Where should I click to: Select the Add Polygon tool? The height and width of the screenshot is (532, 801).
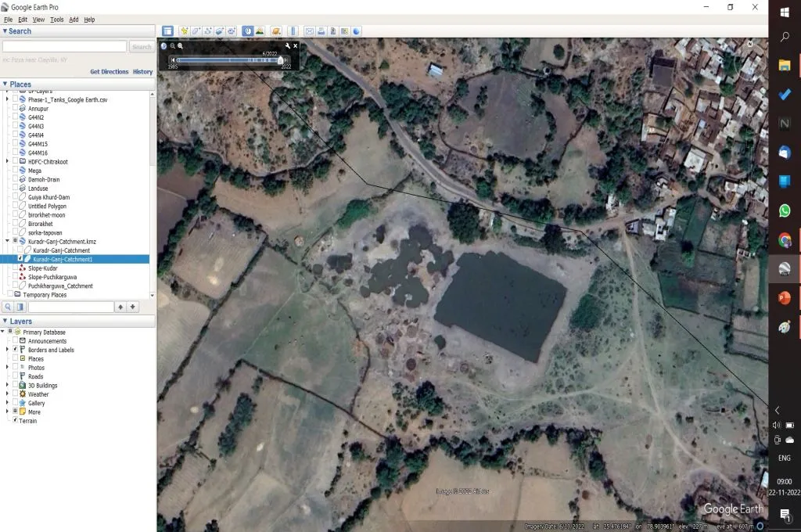[x=195, y=31]
